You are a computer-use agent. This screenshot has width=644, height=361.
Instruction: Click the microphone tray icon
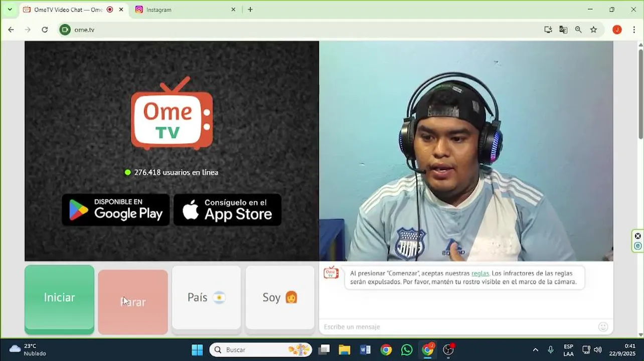coord(551,349)
